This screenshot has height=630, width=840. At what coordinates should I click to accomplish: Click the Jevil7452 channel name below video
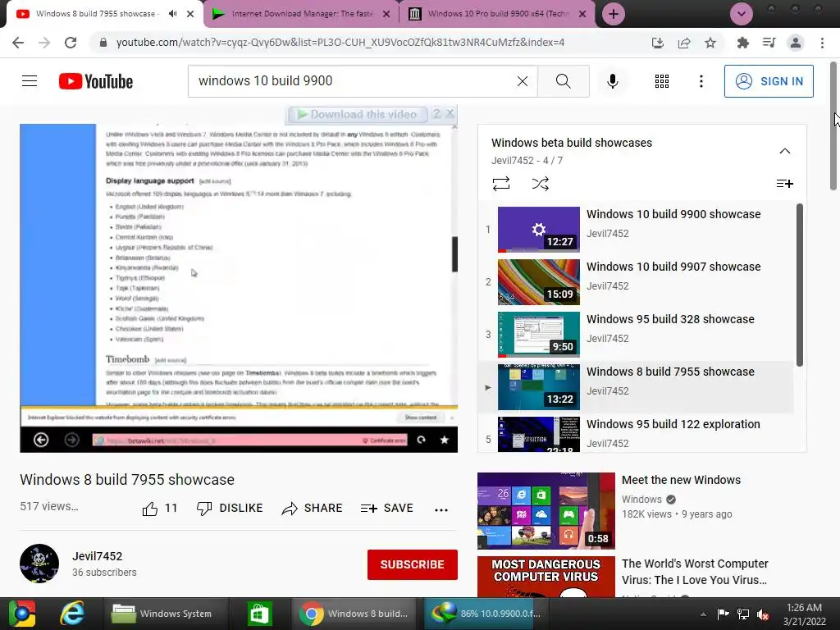pyautogui.click(x=98, y=556)
